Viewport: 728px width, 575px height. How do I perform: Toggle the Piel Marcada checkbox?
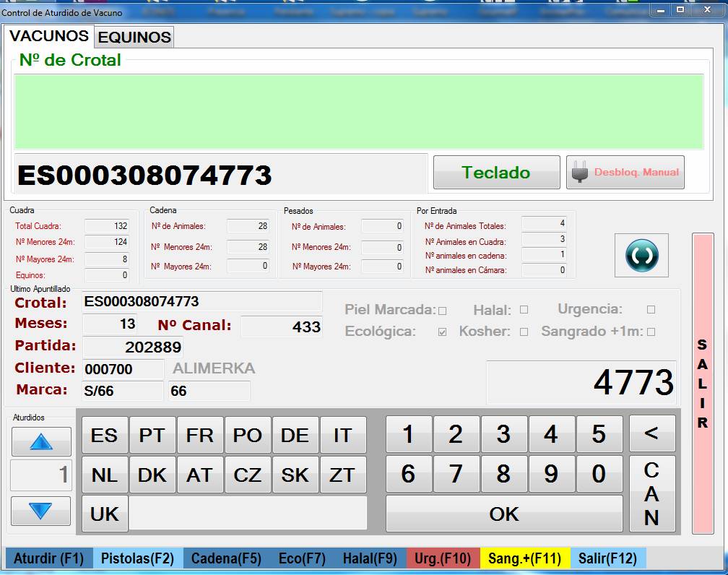click(x=443, y=311)
